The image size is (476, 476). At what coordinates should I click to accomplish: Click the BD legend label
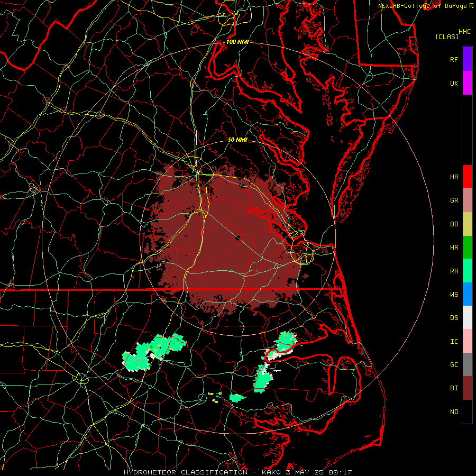click(454, 224)
